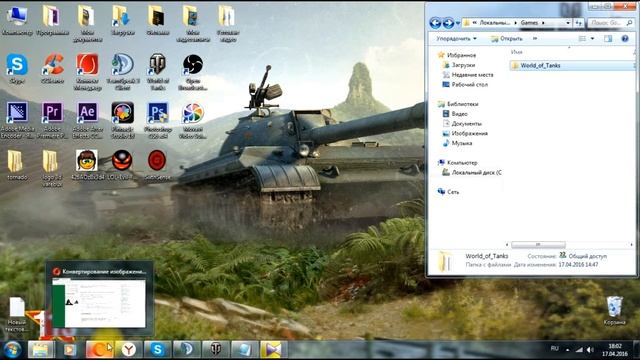Image resolution: width=640 pixels, height=360 pixels.
Task: Click the Windows Start button
Action: click(12, 350)
